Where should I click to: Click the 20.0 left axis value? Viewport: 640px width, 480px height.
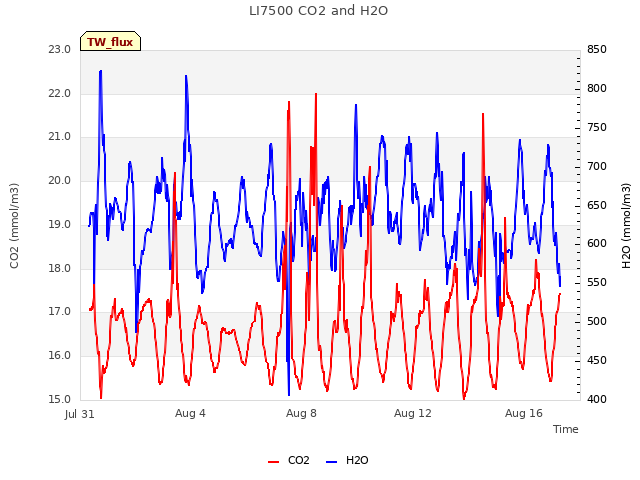pos(60,180)
